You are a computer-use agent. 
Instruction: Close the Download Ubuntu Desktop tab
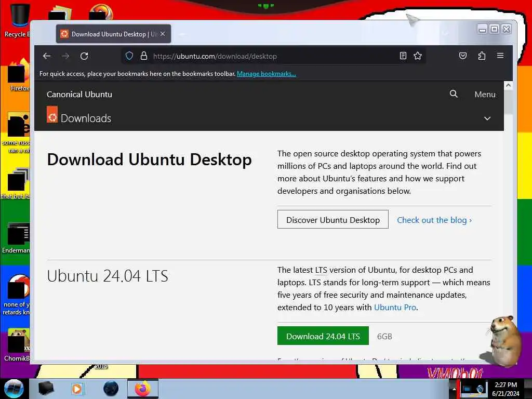(x=163, y=34)
